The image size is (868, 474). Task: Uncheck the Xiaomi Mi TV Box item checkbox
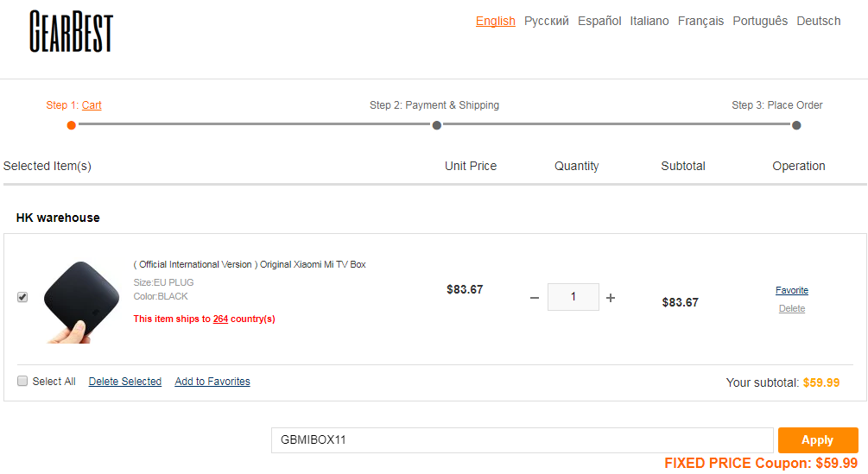[22, 297]
